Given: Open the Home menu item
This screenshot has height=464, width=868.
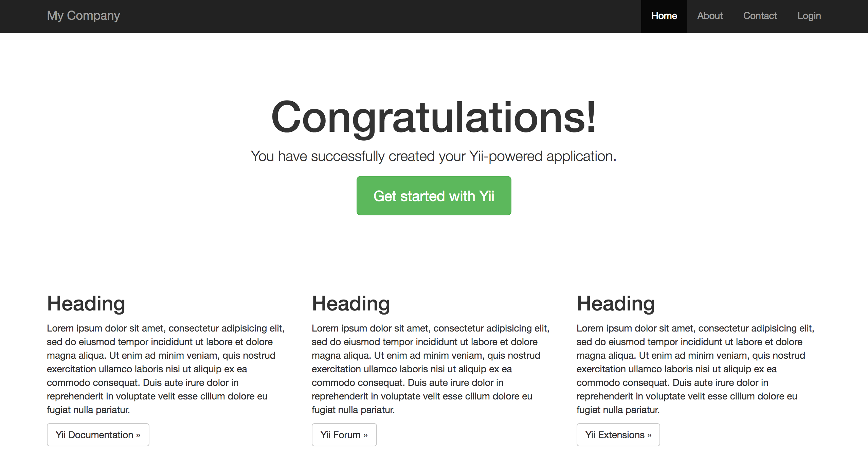Looking at the screenshot, I should 664,16.
